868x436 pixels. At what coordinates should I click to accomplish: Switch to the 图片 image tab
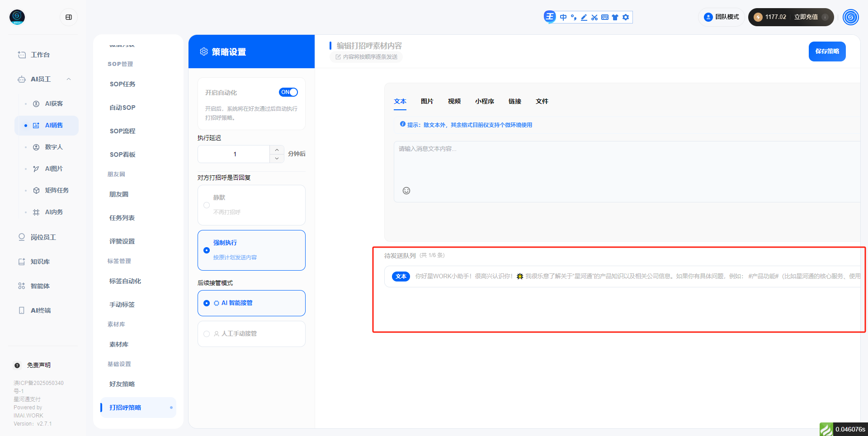point(427,101)
